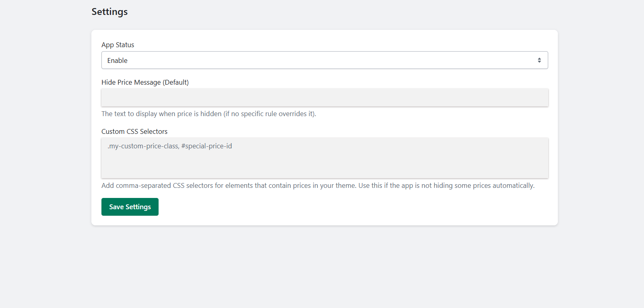This screenshot has height=308, width=644.
Task: Click the help text about hidden price display
Action: click(x=208, y=114)
